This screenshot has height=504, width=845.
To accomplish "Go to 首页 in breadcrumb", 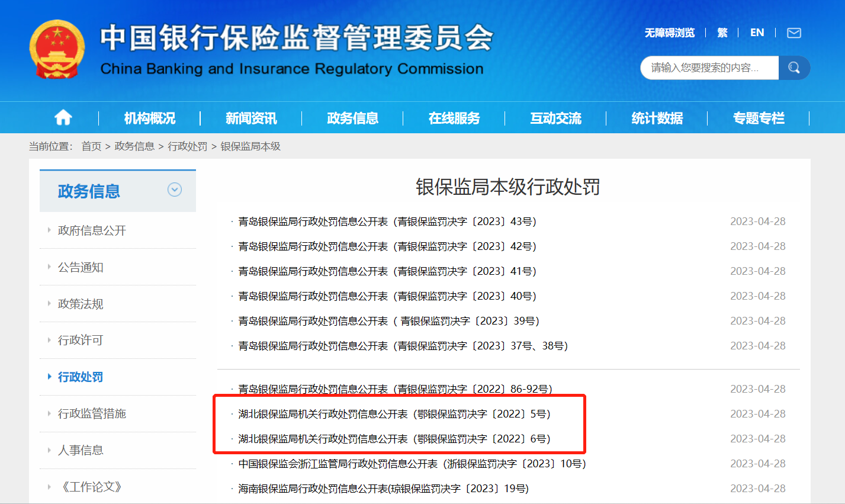I will (92, 146).
